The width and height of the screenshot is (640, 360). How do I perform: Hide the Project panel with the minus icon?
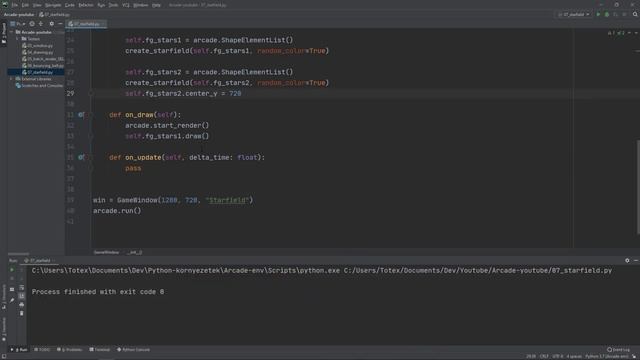(x=60, y=24)
